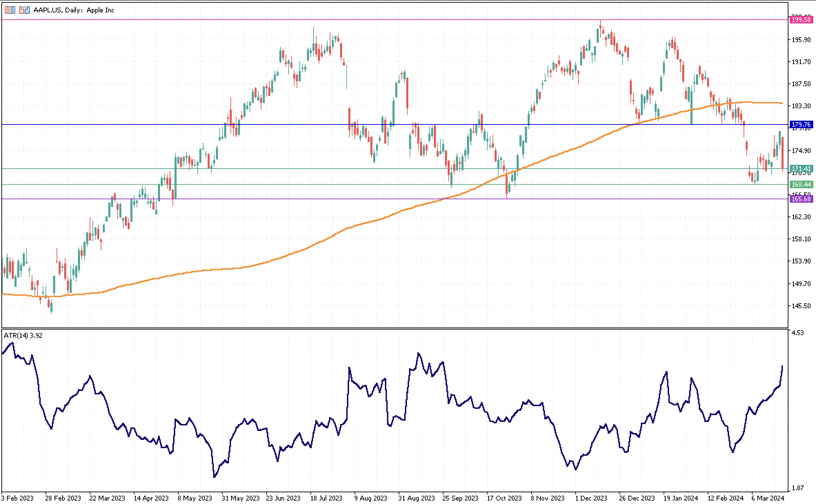Click the 3 Feb 2023 date label
This screenshot has height=504, width=816.
click(17, 498)
